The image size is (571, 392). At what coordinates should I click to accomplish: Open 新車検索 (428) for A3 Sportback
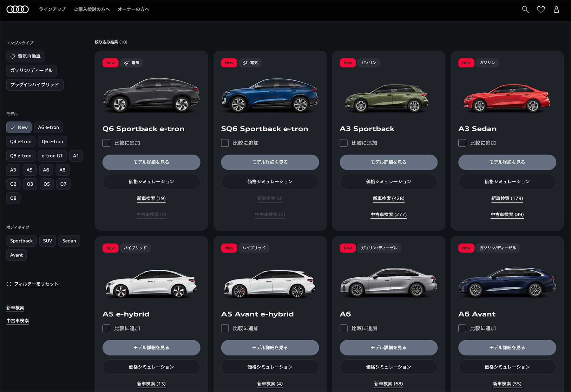389,198
